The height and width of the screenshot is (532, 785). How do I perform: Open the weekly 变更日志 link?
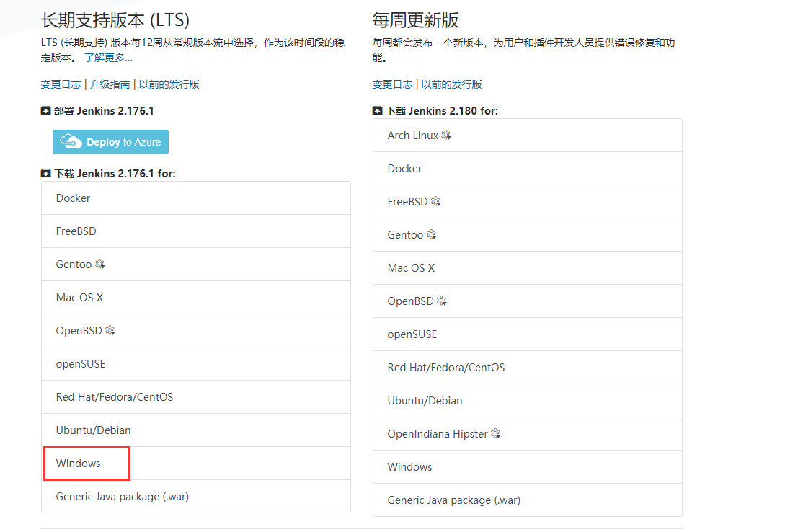point(392,84)
